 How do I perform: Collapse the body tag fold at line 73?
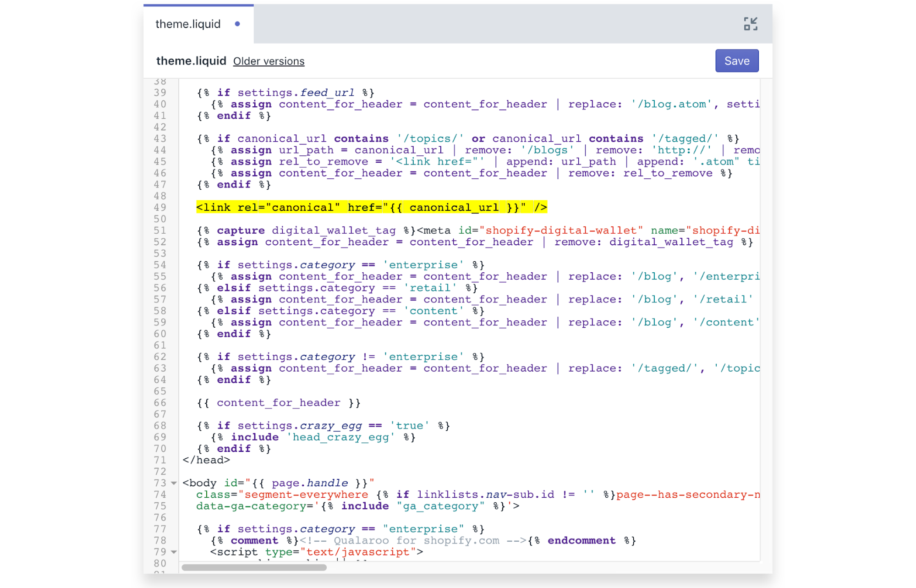(174, 483)
